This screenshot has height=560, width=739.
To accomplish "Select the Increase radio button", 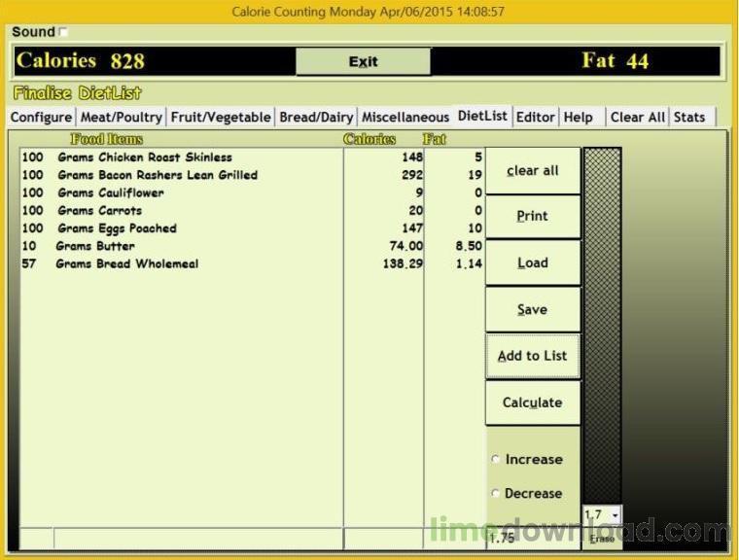I will (x=495, y=459).
